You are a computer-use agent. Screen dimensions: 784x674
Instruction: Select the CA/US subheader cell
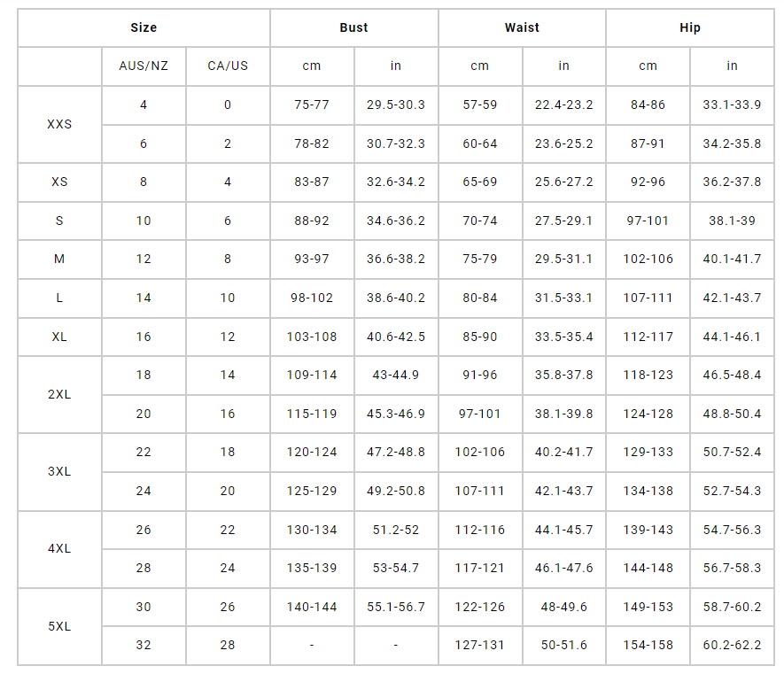click(228, 66)
